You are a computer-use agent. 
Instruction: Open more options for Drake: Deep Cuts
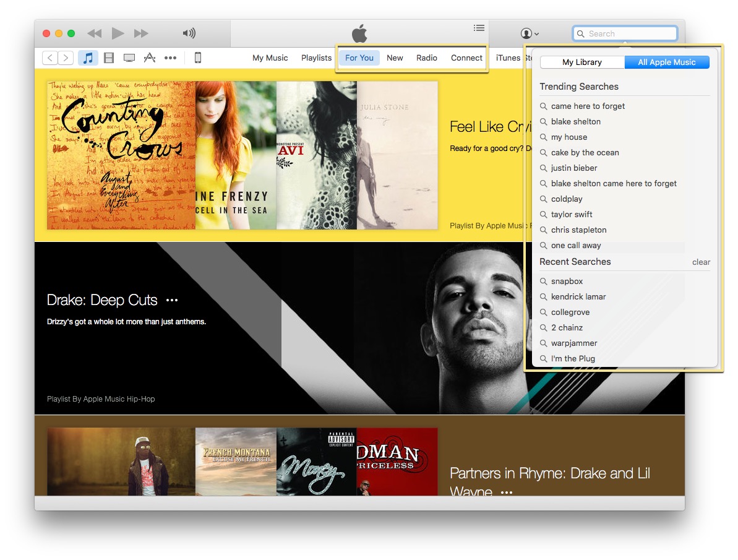(171, 299)
